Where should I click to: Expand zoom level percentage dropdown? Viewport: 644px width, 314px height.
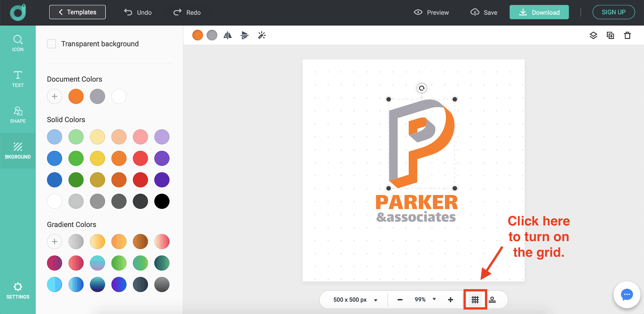coord(434,300)
